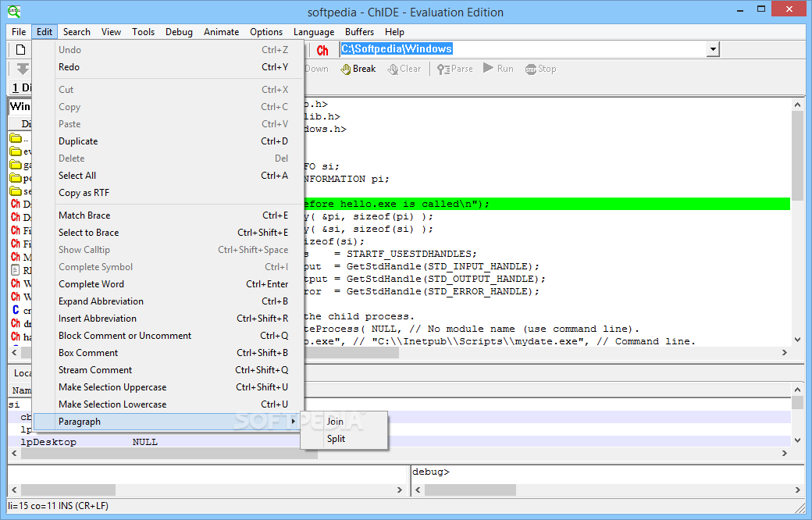Choose Complete Word entry
This screenshot has height=520, width=812.
169,284
